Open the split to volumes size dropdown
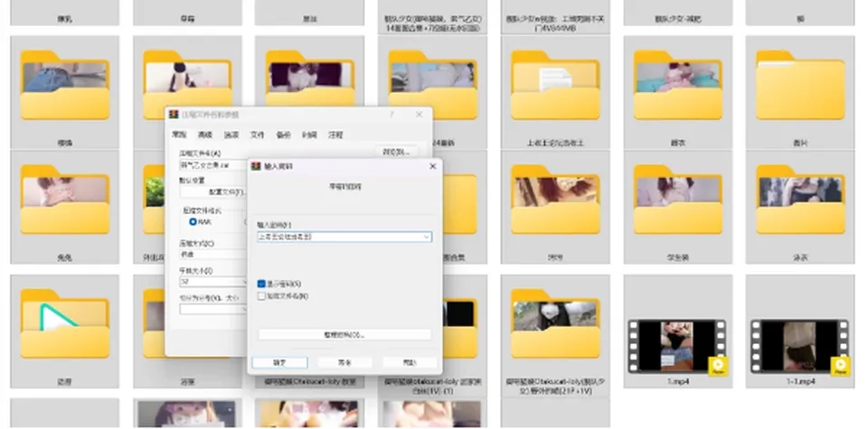Viewport: 868px width, 429px height. [x=212, y=309]
